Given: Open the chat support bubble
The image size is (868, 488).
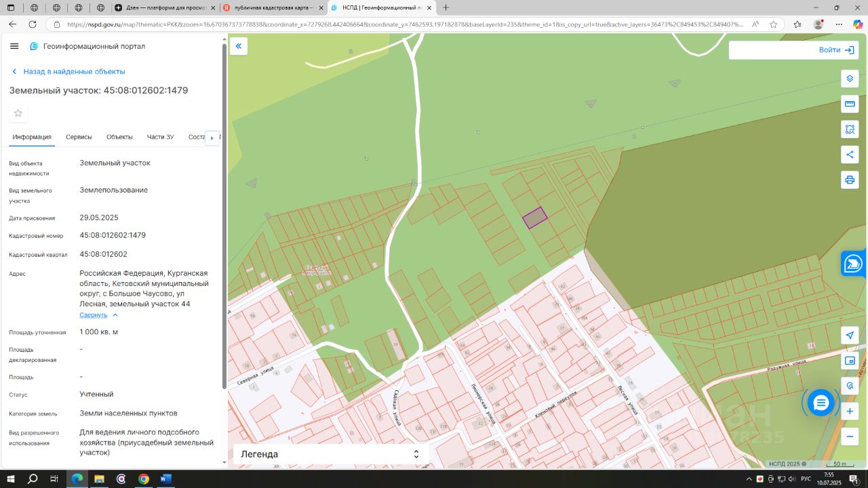Looking at the screenshot, I should pyautogui.click(x=821, y=403).
